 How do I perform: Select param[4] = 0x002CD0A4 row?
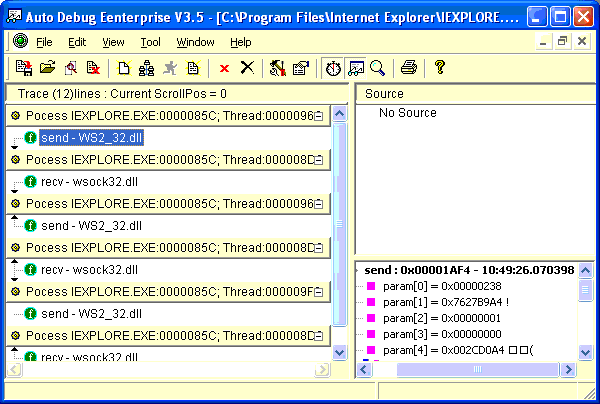(458, 350)
